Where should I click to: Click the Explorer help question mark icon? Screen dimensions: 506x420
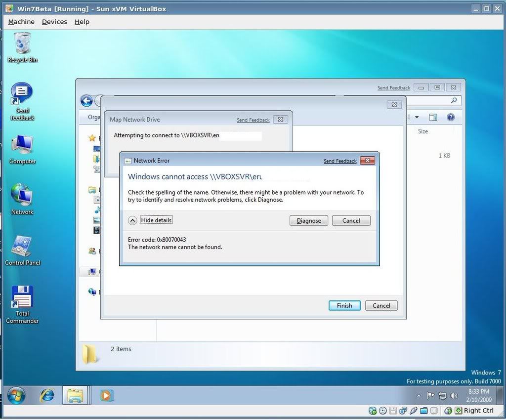(450, 117)
